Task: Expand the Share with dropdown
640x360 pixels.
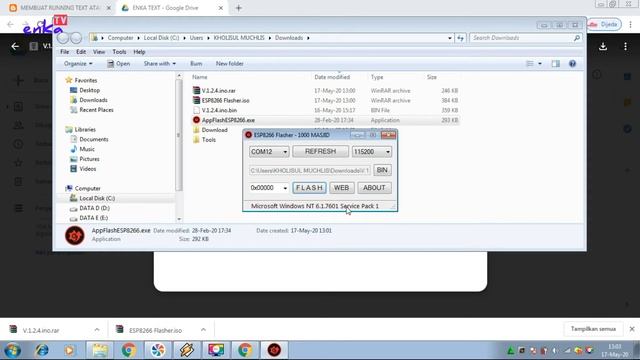Action: click(160, 64)
